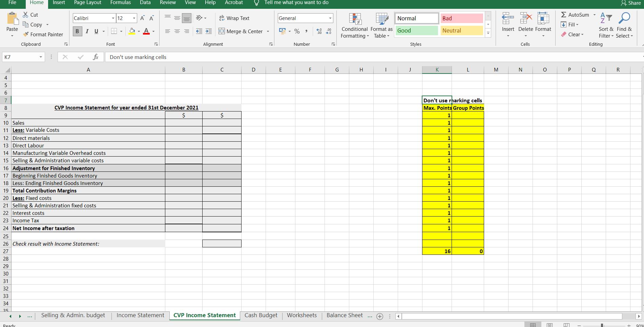Toggle Underline formatting

[96, 31]
